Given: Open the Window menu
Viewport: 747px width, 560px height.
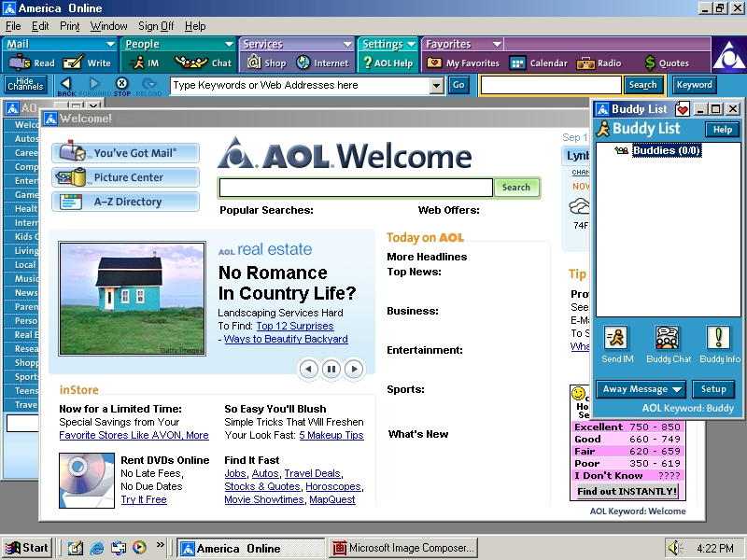Looking at the screenshot, I should (109, 26).
